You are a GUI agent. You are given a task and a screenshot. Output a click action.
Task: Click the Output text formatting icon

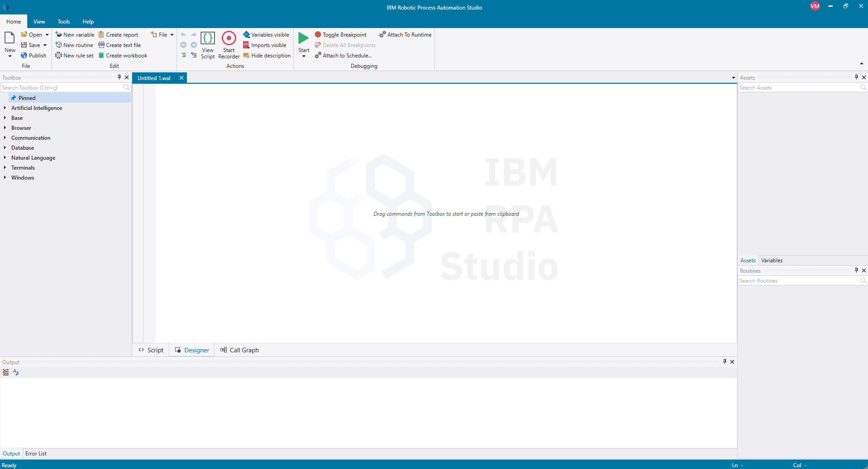click(16, 372)
